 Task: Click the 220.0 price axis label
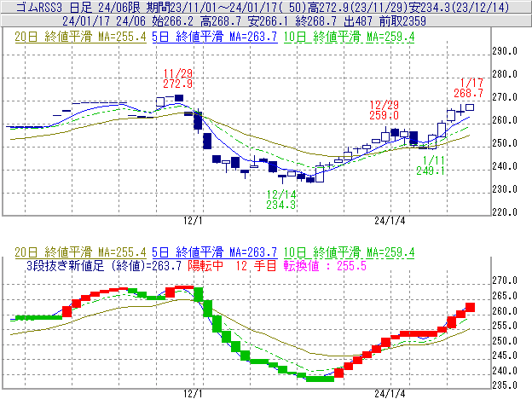pos(505,212)
